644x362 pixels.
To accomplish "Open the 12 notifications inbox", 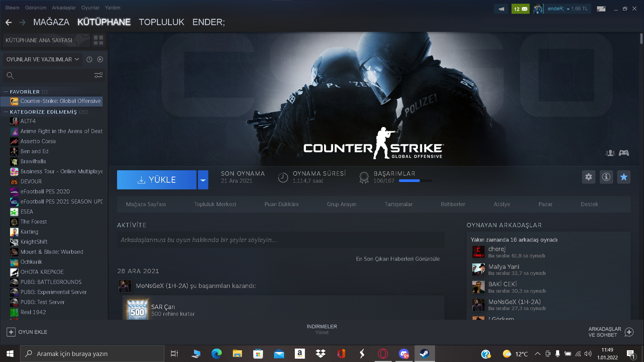I will [x=520, y=9].
